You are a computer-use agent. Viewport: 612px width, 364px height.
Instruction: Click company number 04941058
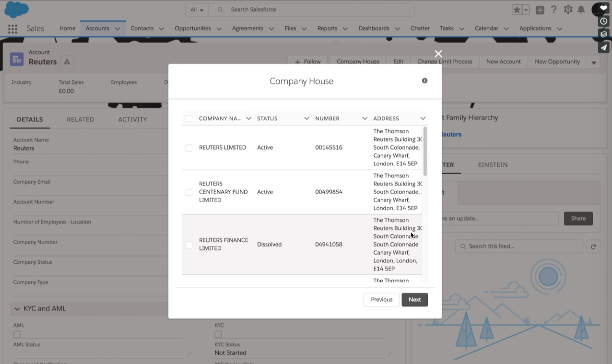329,245
